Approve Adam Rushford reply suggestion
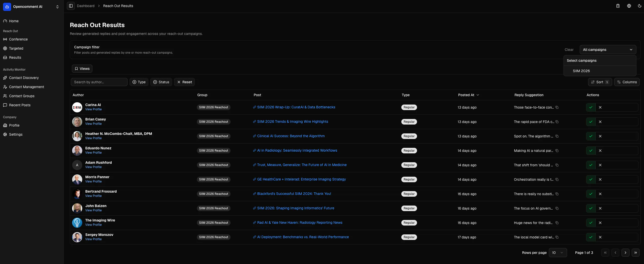This screenshot has width=644, height=264. (x=591, y=165)
